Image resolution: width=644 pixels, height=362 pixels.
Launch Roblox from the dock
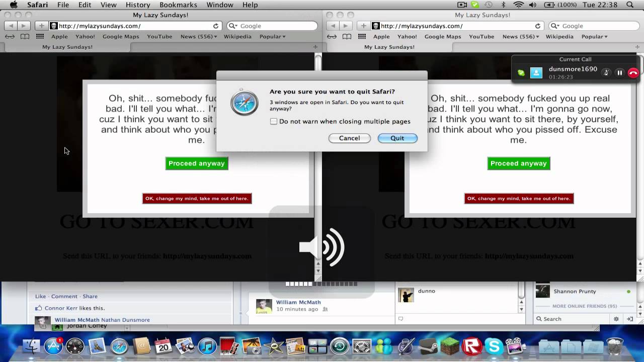[472, 346]
